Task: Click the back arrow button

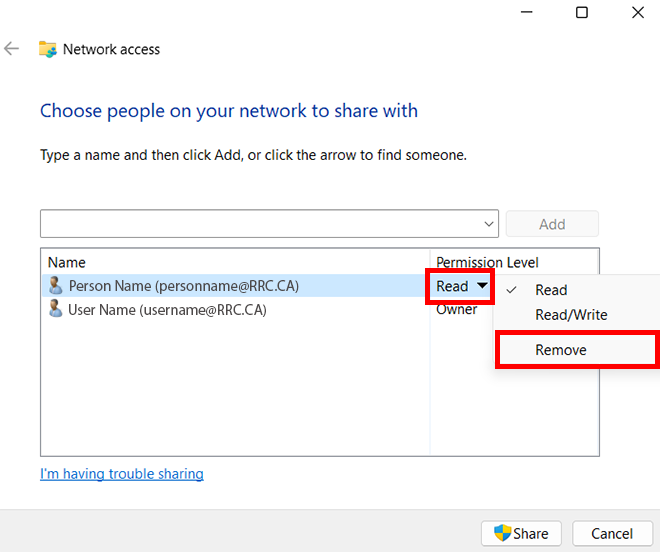Action: pos(12,49)
